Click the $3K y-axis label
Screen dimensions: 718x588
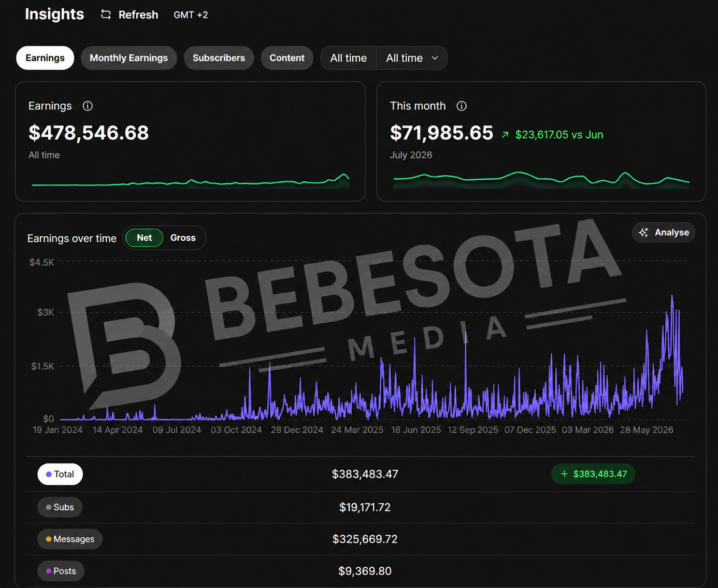click(46, 312)
